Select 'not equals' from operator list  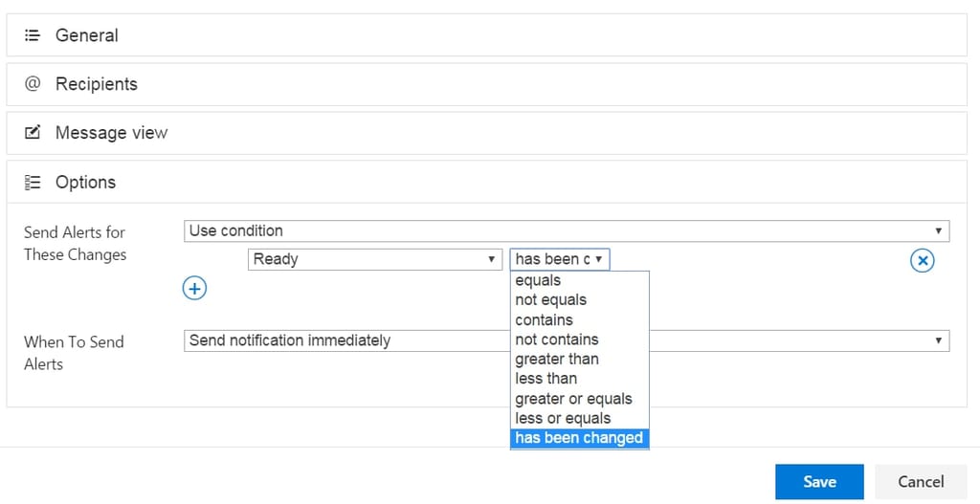(580, 299)
